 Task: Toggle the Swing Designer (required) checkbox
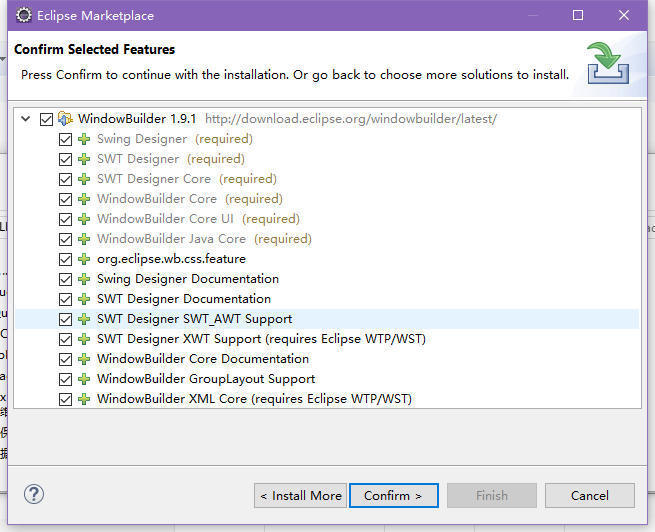[65, 139]
